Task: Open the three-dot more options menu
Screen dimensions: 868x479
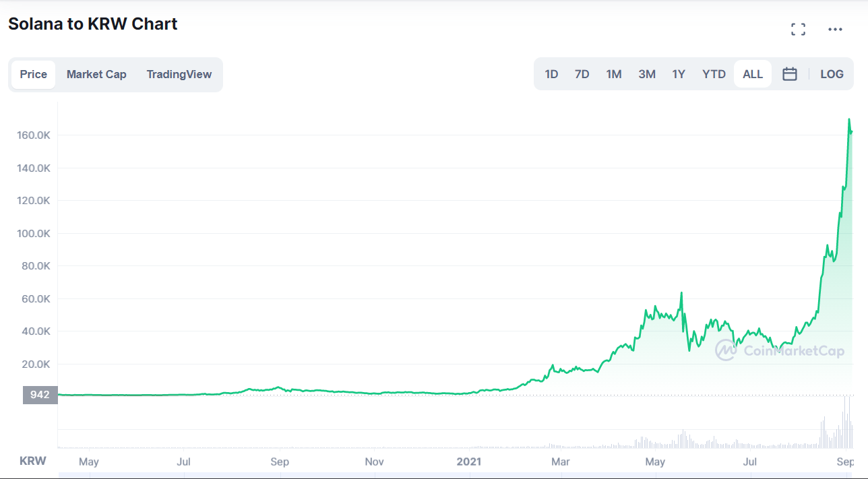Action: (x=835, y=29)
